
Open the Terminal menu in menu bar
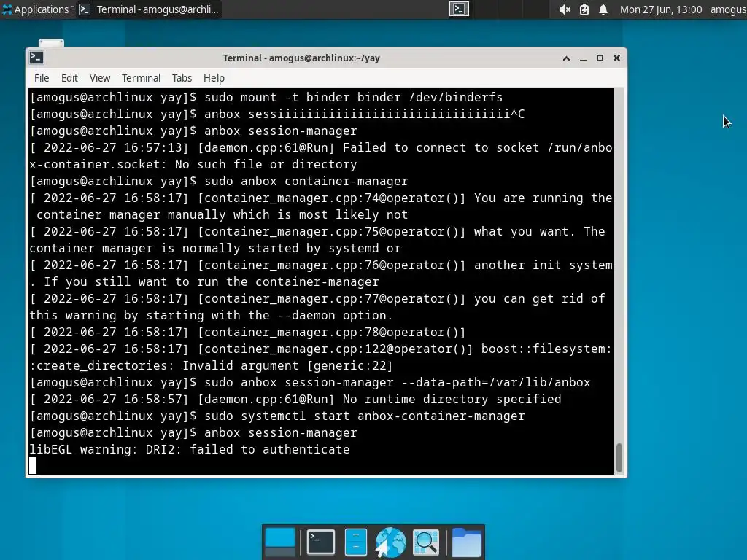(141, 78)
